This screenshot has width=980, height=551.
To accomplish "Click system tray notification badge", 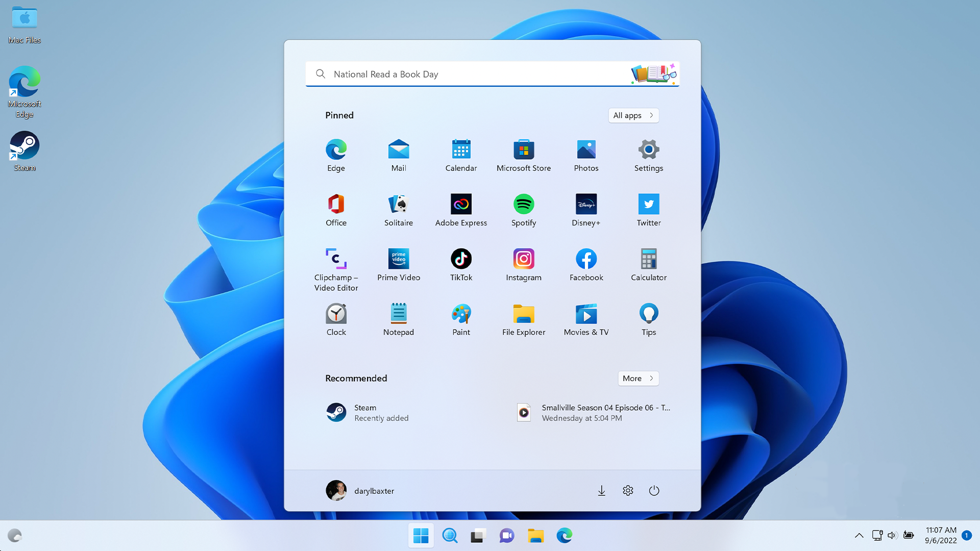I will 967,535.
